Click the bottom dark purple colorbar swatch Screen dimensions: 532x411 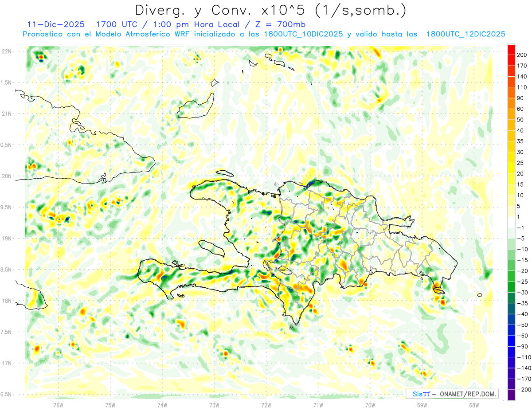[x=511, y=395]
